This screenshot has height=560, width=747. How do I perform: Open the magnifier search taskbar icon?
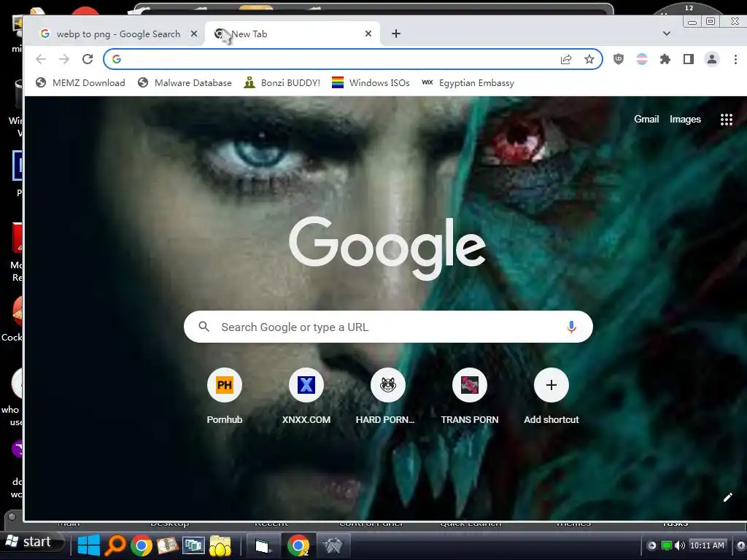tap(115, 545)
